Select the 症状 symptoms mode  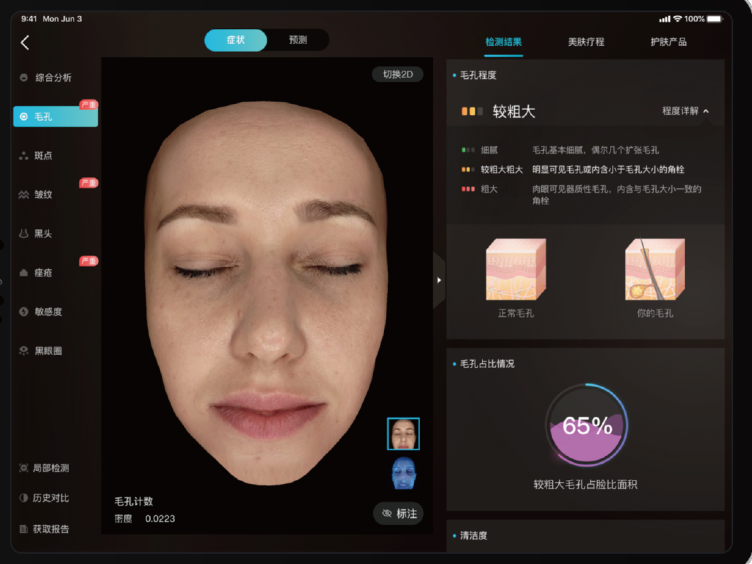pyautogui.click(x=236, y=40)
